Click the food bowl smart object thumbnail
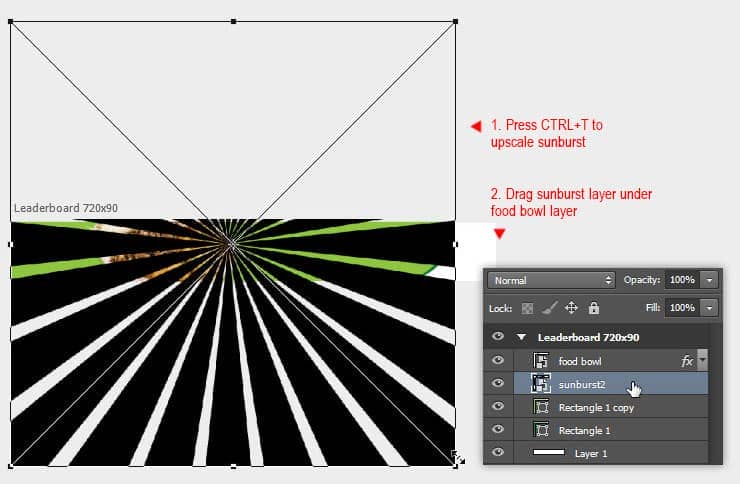Viewport: 740px width, 484px height. coord(541,360)
